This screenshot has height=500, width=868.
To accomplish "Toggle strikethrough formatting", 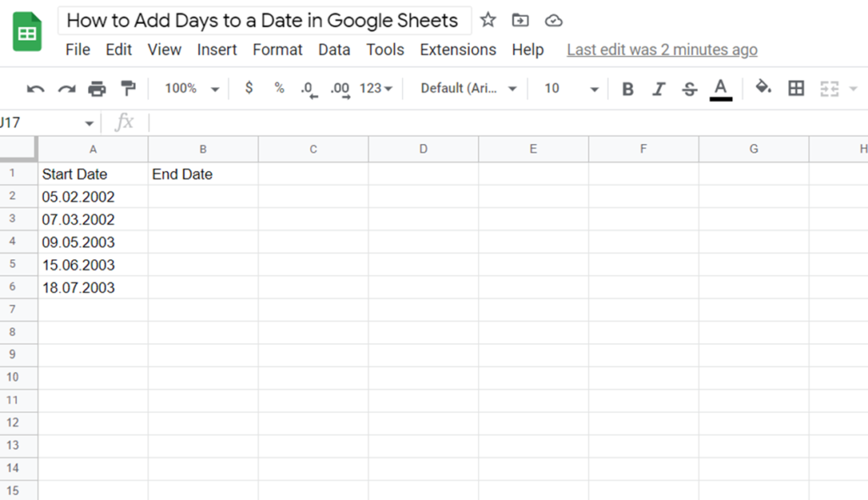I will click(689, 89).
